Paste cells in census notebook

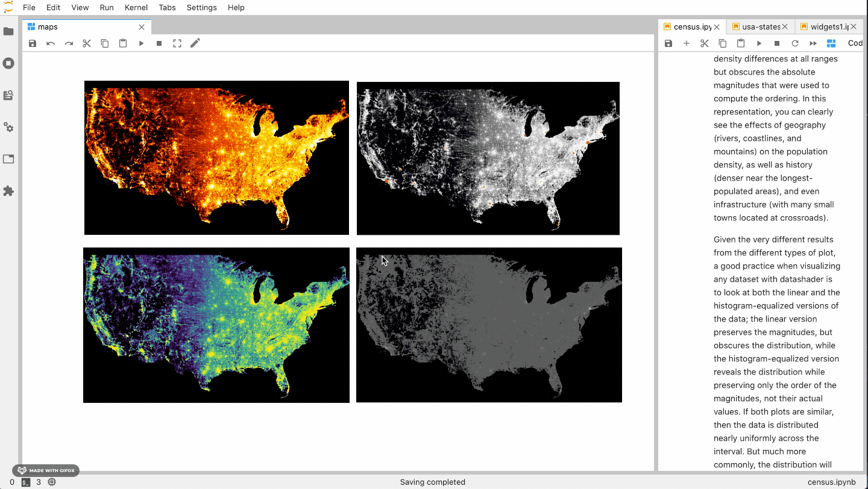[x=741, y=43]
